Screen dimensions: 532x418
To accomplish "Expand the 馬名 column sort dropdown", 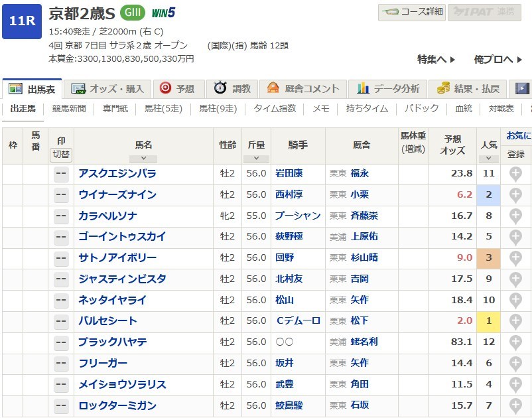I will (143, 159).
